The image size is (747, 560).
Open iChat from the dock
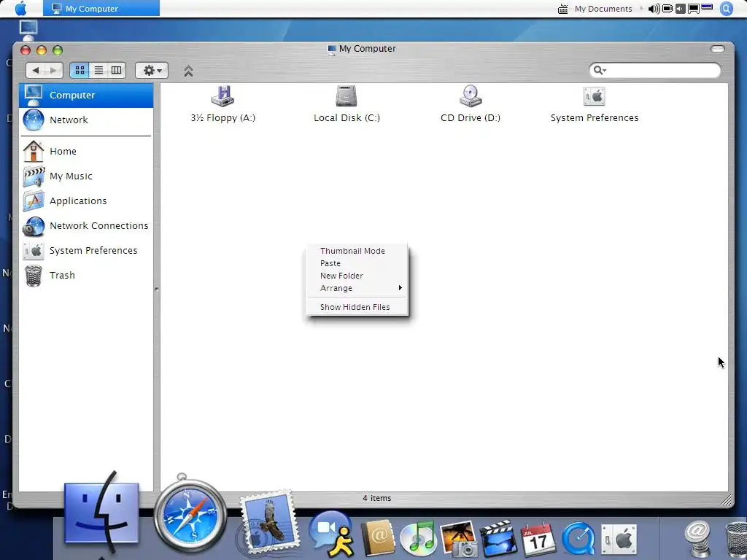tap(331, 533)
